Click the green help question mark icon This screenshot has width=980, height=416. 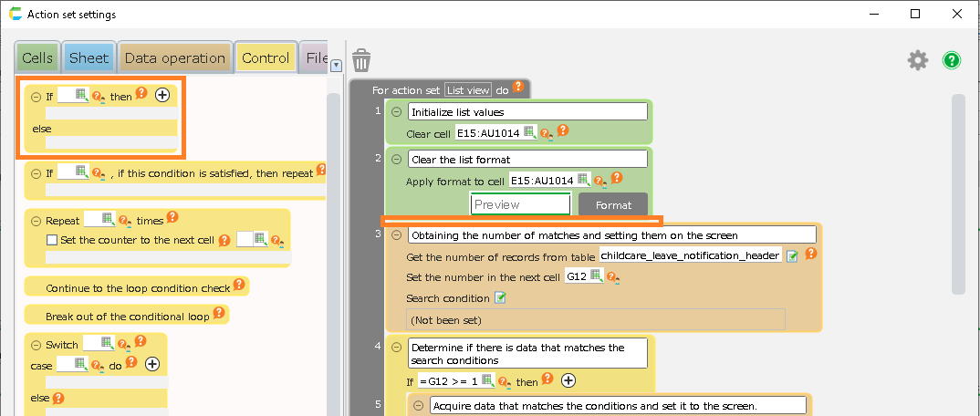[x=952, y=60]
